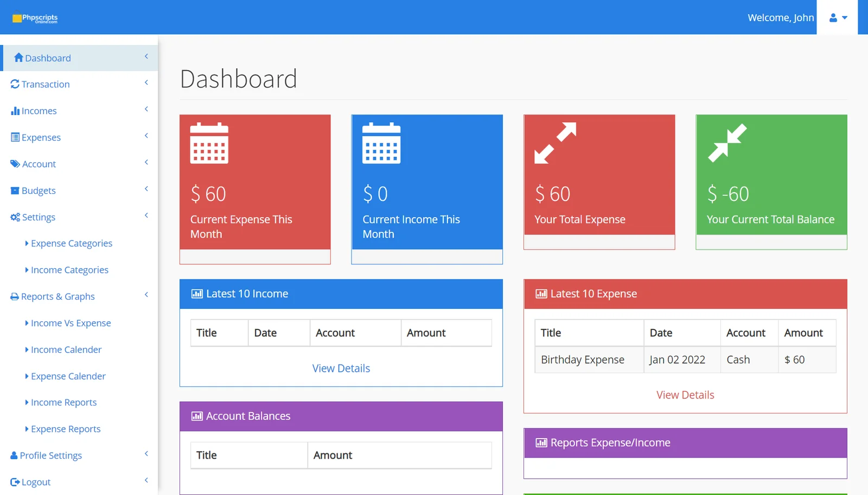868x495 pixels.
Task: Click the Profile Settings user icon
Action: tap(14, 455)
